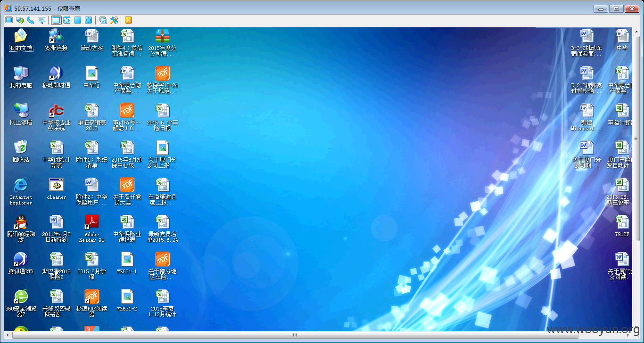Image resolution: width=644 pixels, height=343 pixels.
Task: Open the B-3-2机动车辆保险简 Word file
Action: pyautogui.click(x=586, y=42)
